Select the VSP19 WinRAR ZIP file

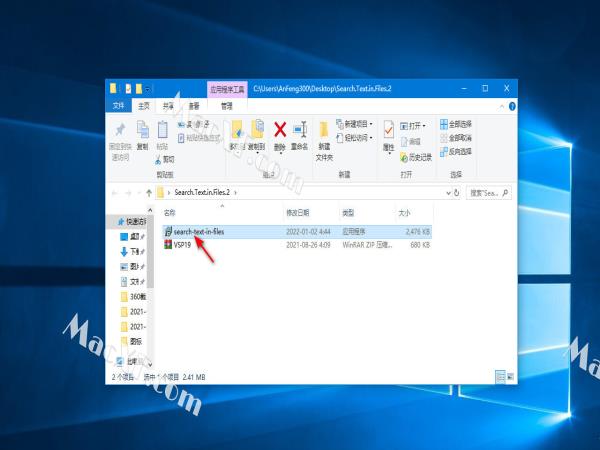tap(297, 245)
